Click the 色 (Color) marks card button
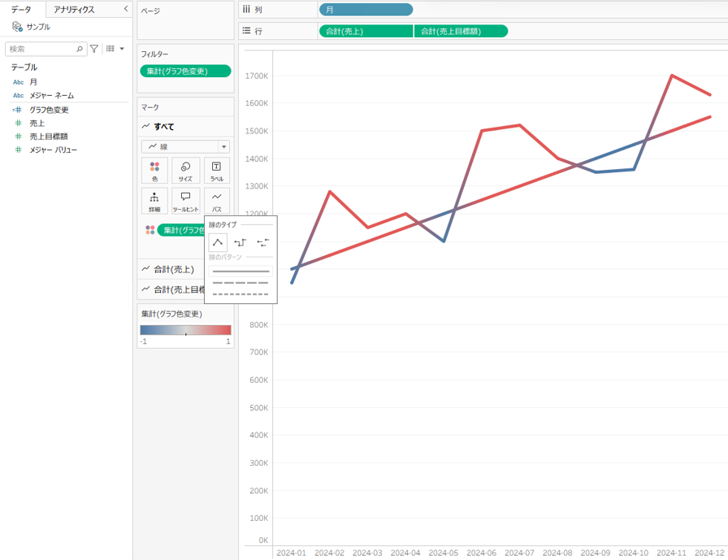This screenshot has height=560, width=728. pyautogui.click(x=154, y=171)
